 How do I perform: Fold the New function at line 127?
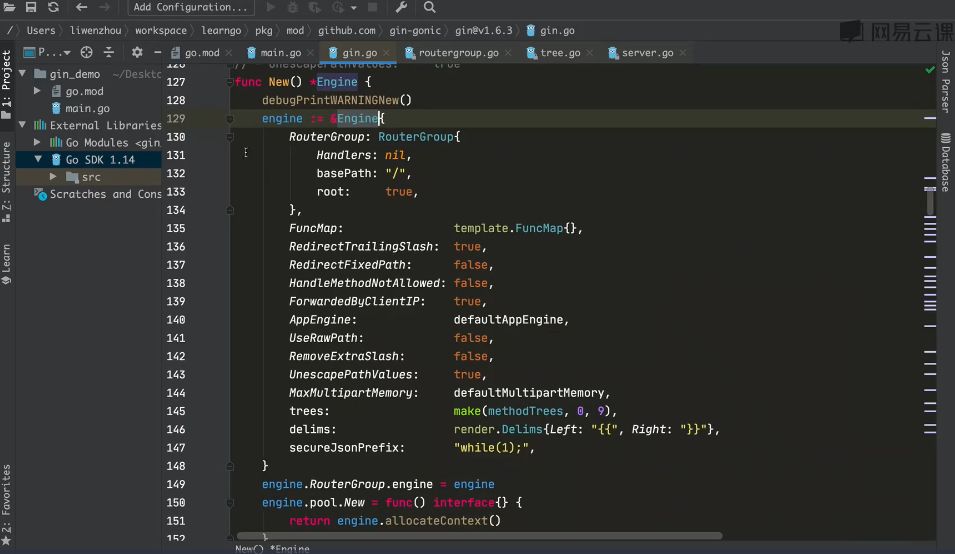[230, 82]
